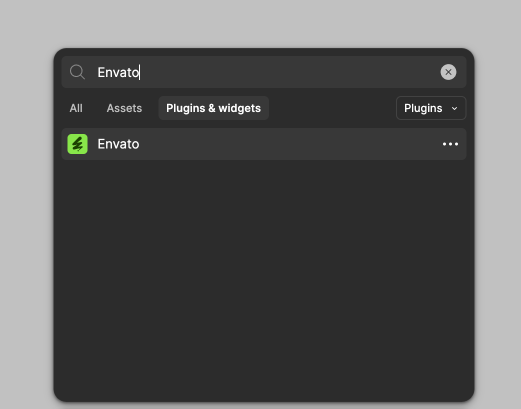This screenshot has height=409, width=521.
Task: Switch to the All tab
Action: click(76, 108)
